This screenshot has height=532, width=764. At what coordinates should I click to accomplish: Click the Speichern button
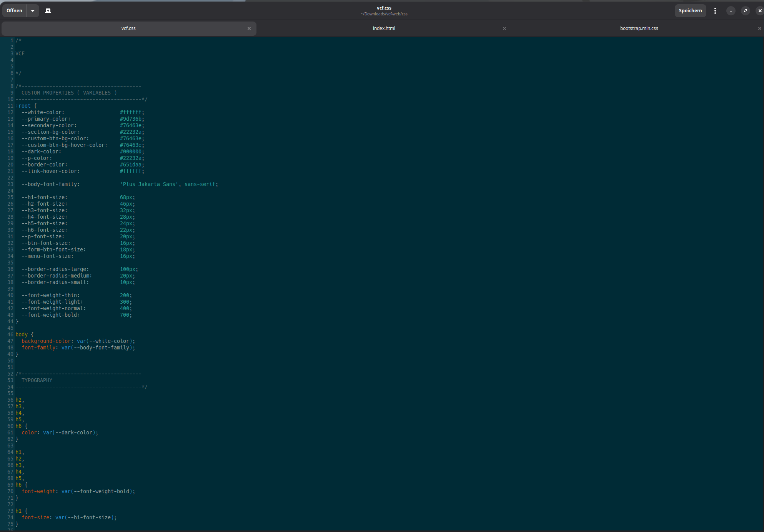coord(690,11)
